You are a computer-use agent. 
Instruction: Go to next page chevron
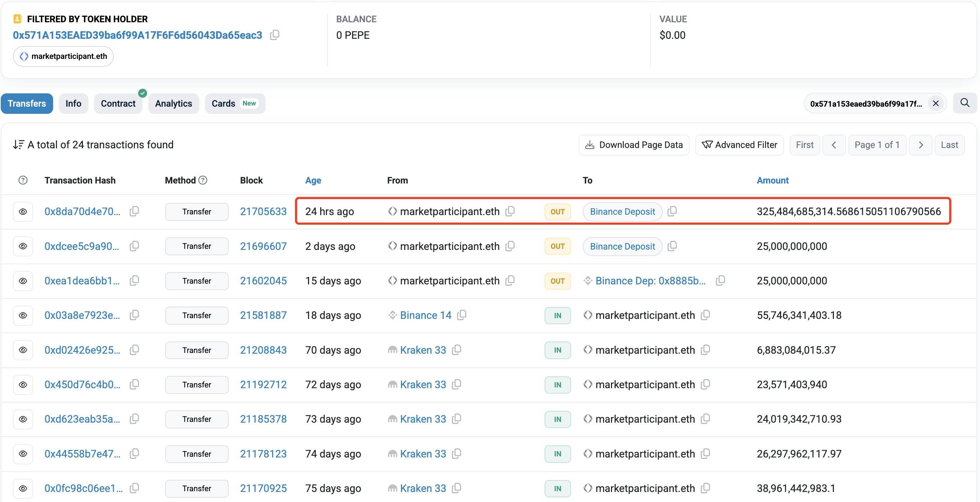920,145
